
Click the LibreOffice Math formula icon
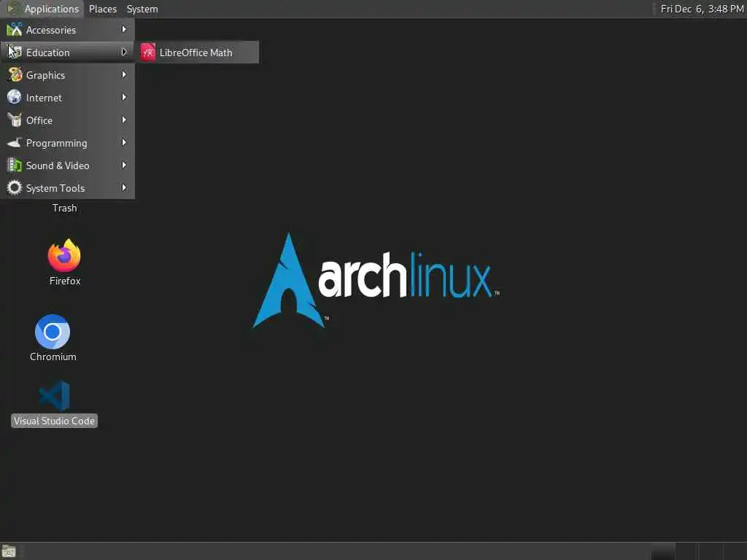click(147, 52)
